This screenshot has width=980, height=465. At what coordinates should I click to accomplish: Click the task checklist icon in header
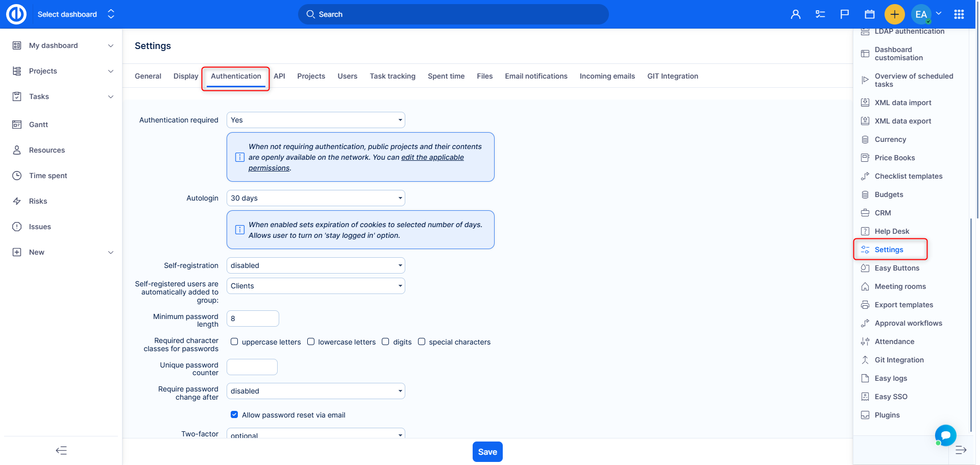coord(820,14)
